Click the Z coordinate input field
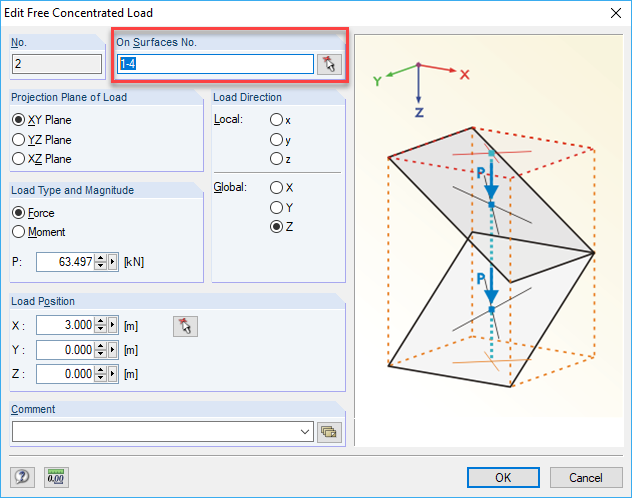 click(x=65, y=374)
